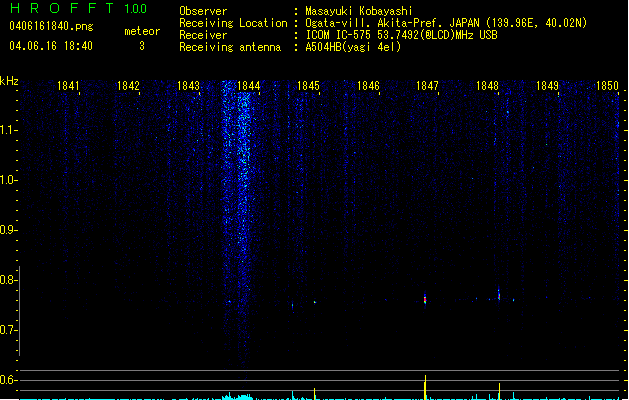Click the 1841 time axis label
Viewport: 629px width, 400px height.
(x=68, y=85)
